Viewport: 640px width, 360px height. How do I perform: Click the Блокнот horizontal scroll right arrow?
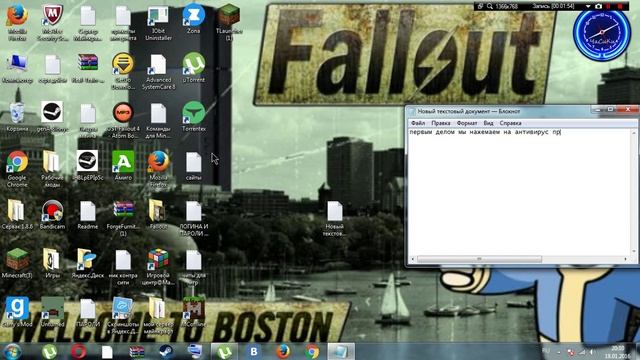[x=626, y=259]
